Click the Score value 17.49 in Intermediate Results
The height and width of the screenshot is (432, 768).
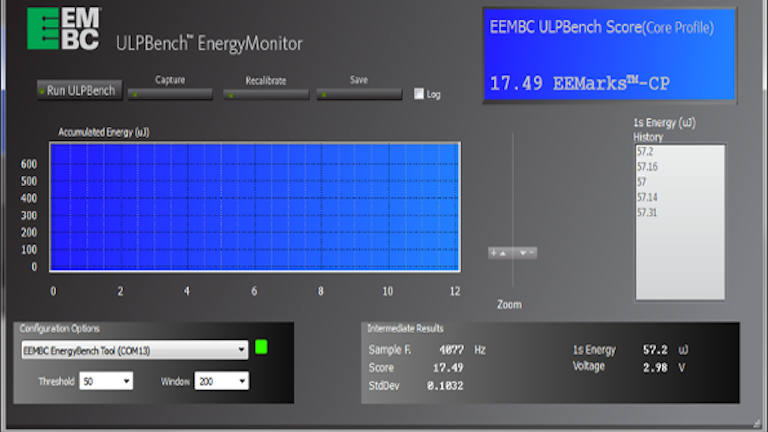click(448, 368)
